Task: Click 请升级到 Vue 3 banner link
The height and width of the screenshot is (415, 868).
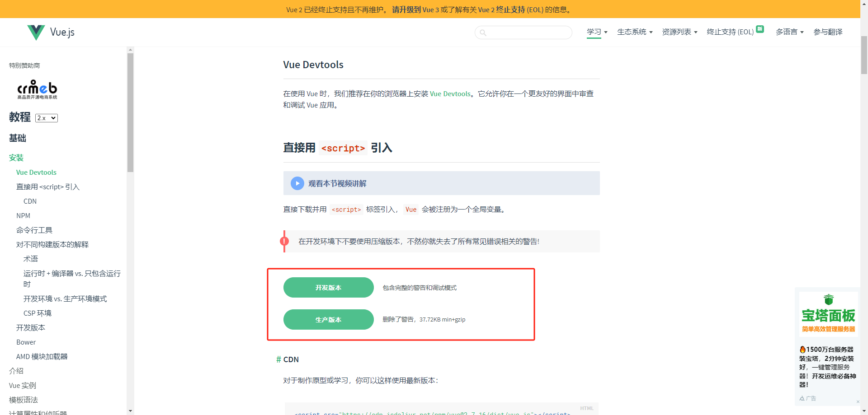Action: [415, 9]
